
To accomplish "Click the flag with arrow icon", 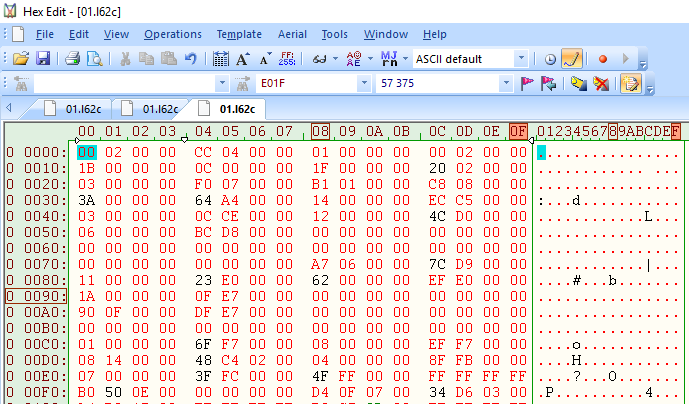I will [548, 83].
